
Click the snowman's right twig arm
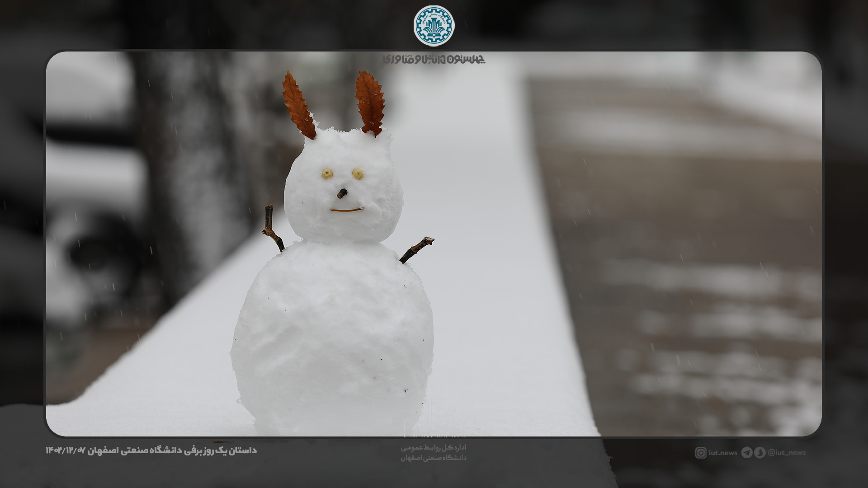coord(417,250)
